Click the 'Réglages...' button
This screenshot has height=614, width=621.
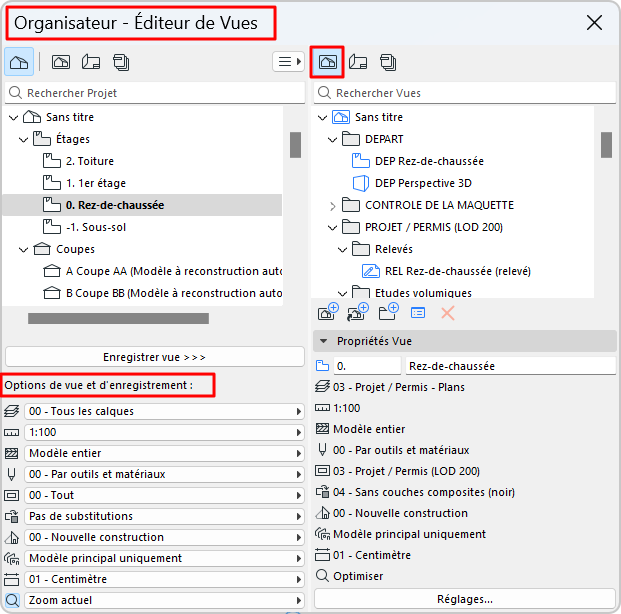pyautogui.click(x=464, y=599)
